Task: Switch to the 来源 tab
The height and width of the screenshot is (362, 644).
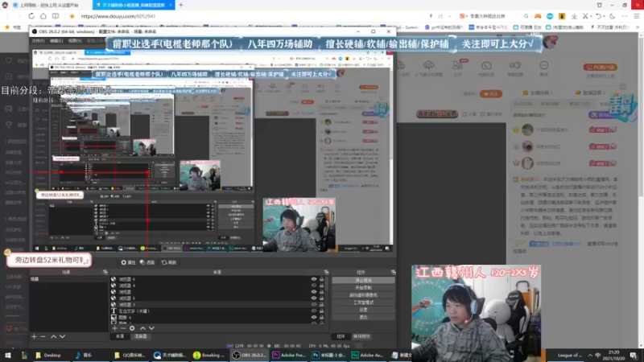Action: pos(120,336)
